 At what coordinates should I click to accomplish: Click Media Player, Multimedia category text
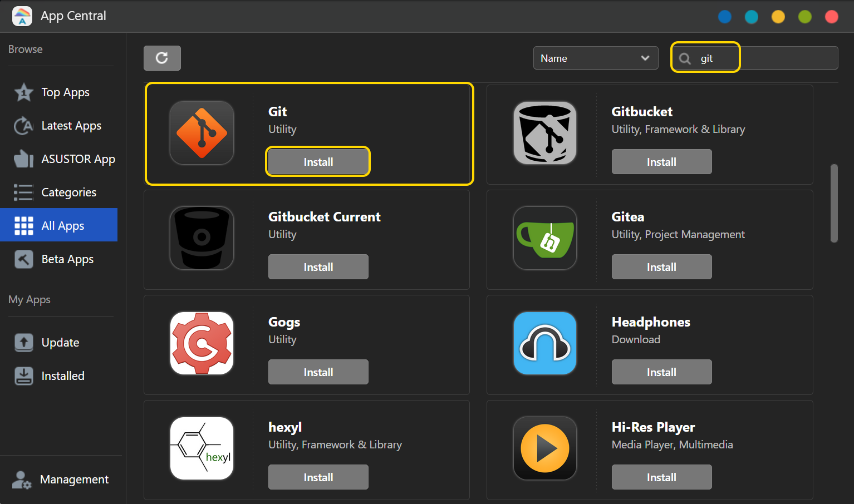tap(672, 444)
